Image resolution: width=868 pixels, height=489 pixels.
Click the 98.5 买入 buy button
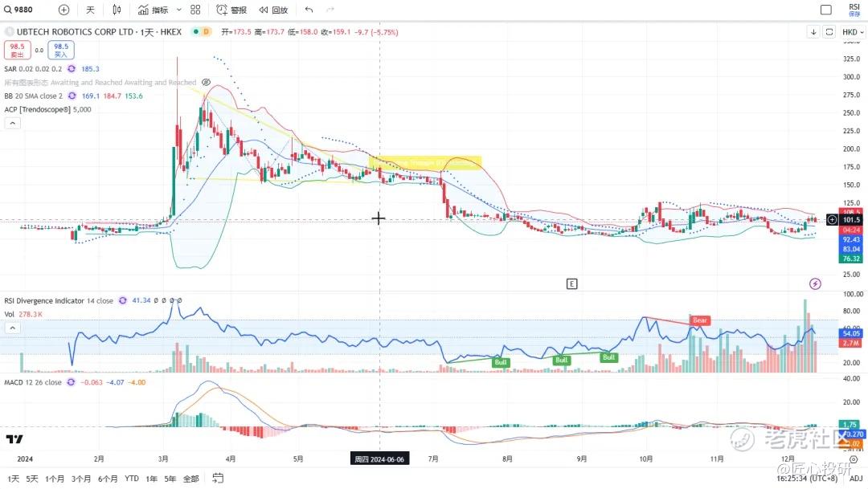pos(61,50)
